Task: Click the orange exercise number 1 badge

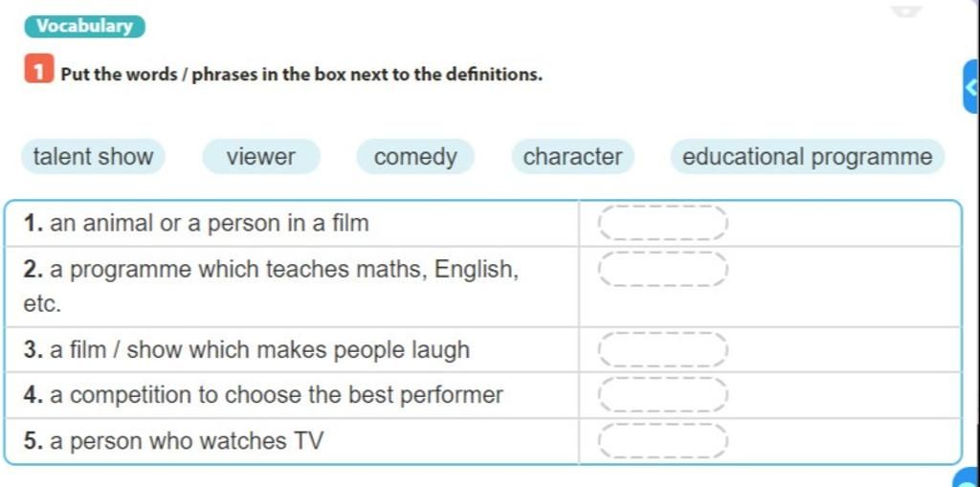Action: coord(38,70)
